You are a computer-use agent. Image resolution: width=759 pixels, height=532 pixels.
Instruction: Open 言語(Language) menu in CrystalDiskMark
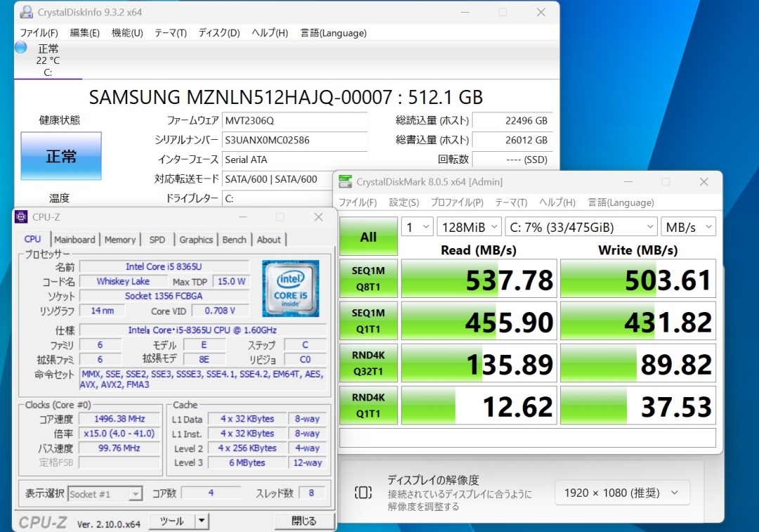click(621, 202)
